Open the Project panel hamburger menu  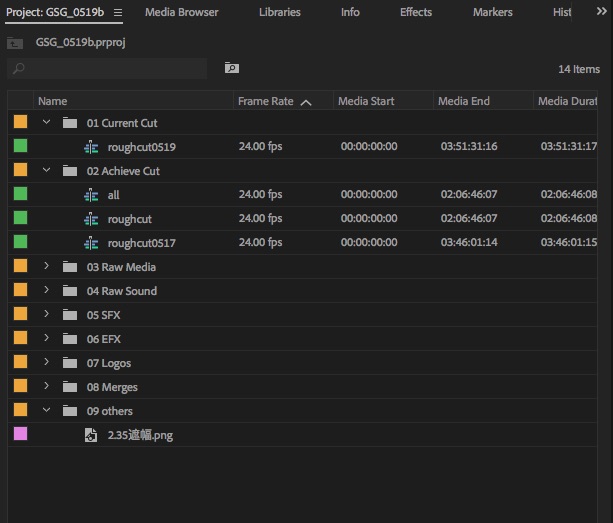118,13
